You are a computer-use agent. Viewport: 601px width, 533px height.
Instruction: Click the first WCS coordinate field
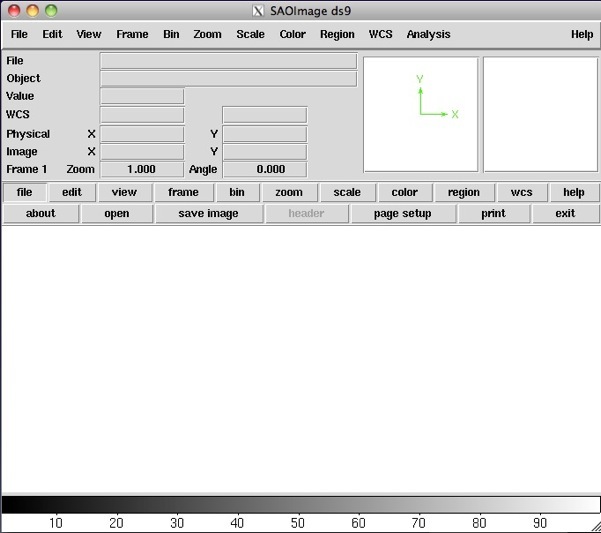coord(142,115)
